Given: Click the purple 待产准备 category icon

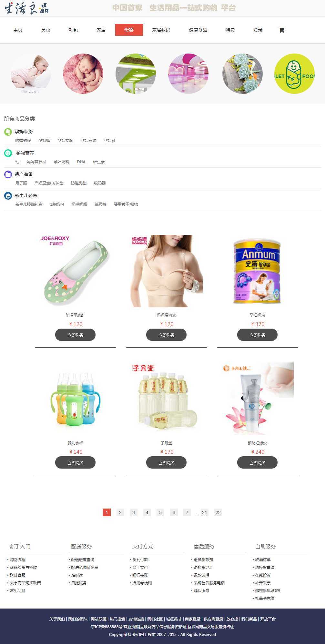Looking at the screenshot, I should point(8,174).
